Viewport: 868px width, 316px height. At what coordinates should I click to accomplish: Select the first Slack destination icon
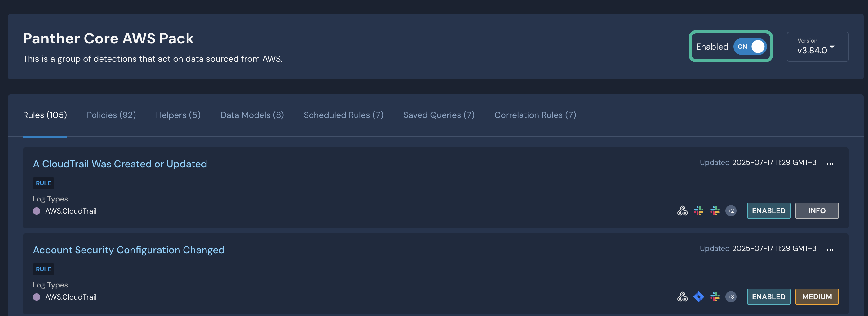[x=699, y=210]
